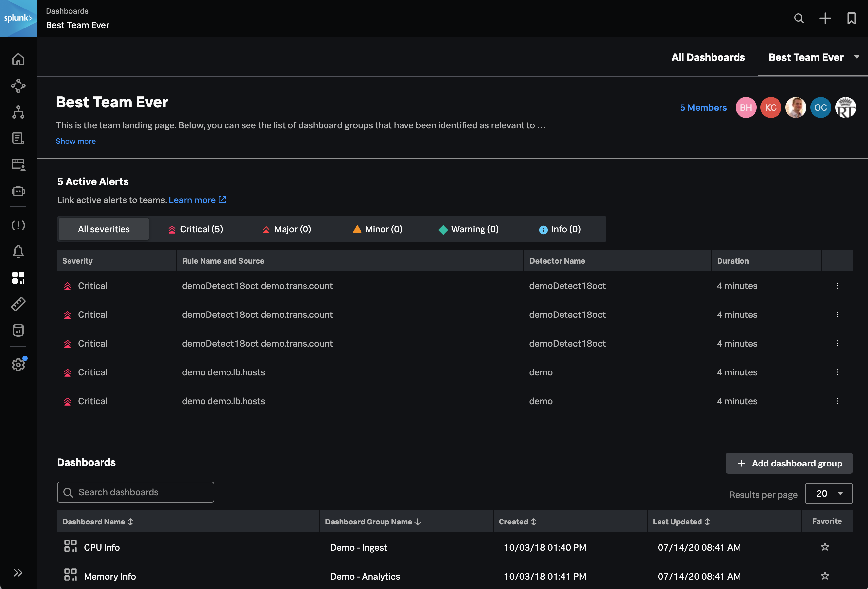Open the Alerts bell icon

pyautogui.click(x=18, y=251)
